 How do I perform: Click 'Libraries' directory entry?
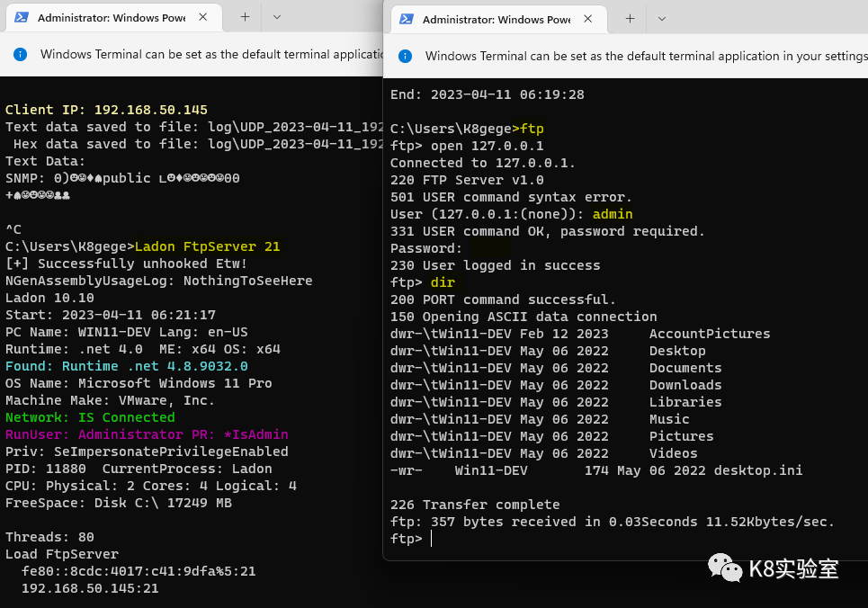pos(685,402)
